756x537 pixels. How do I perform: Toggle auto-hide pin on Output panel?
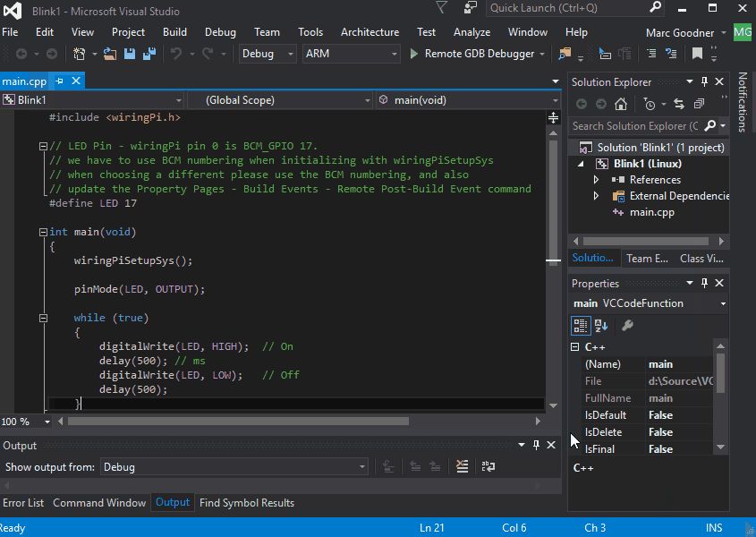coord(536,445)
